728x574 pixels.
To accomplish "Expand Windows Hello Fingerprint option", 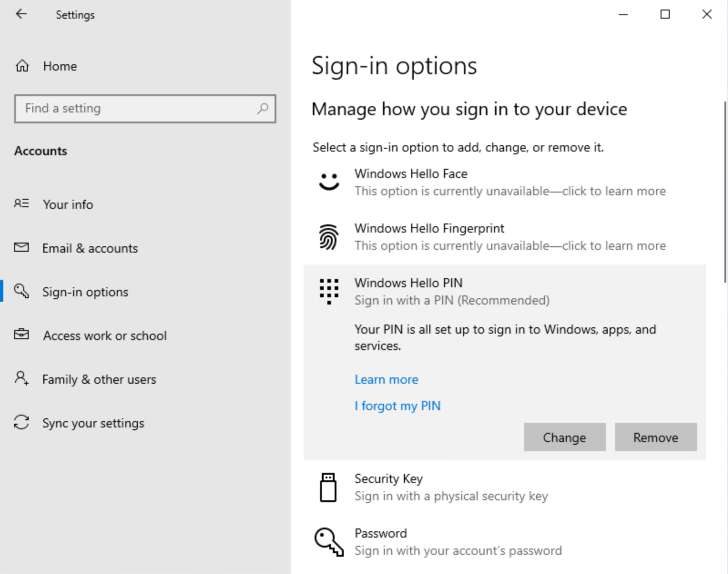I will (504, 237).
